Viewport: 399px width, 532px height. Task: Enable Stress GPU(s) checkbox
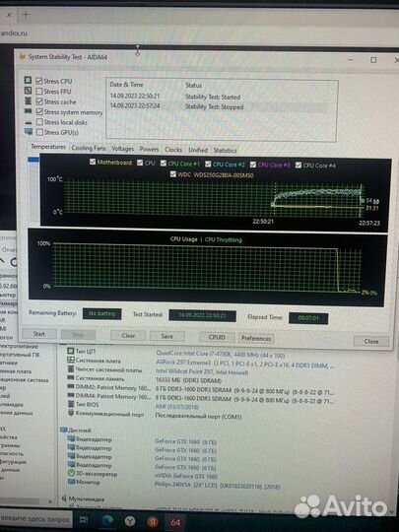pyautogui.click(x=39, y=132)
